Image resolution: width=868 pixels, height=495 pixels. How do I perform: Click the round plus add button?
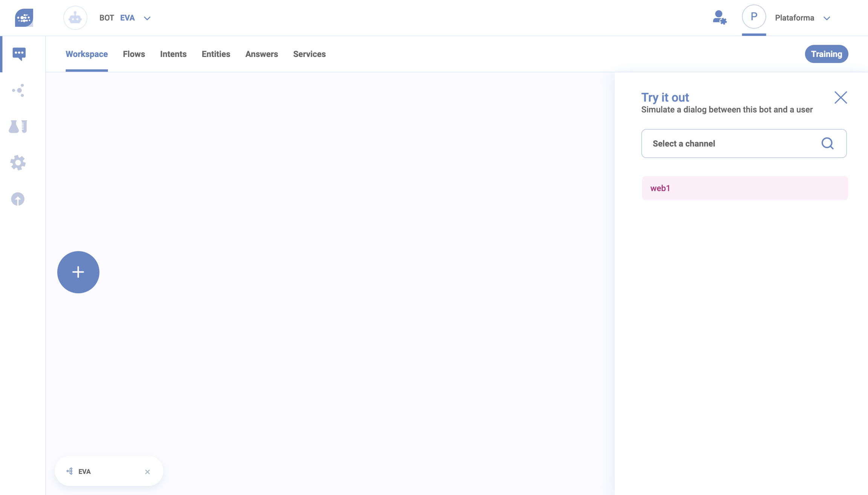tap(78, 272)
